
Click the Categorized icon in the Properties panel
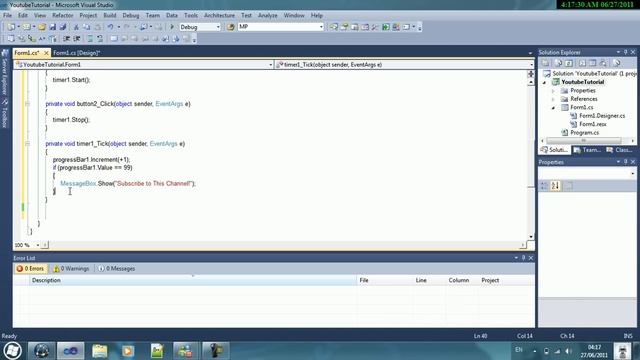click(x=544, y=186)
